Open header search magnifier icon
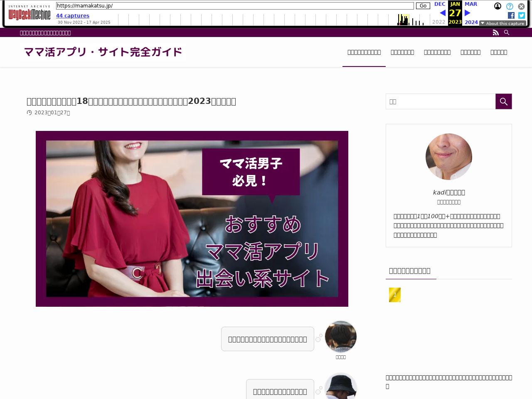 coord(507,32)
